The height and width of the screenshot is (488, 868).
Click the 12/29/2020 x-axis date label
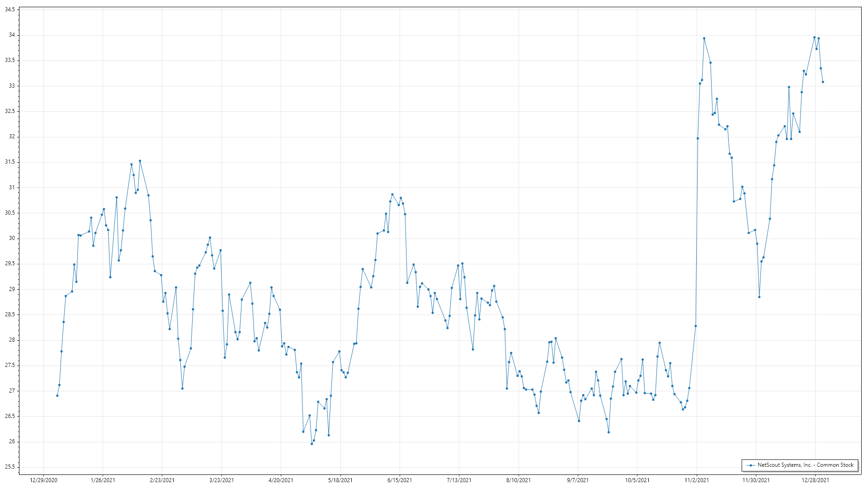(43, 480)
